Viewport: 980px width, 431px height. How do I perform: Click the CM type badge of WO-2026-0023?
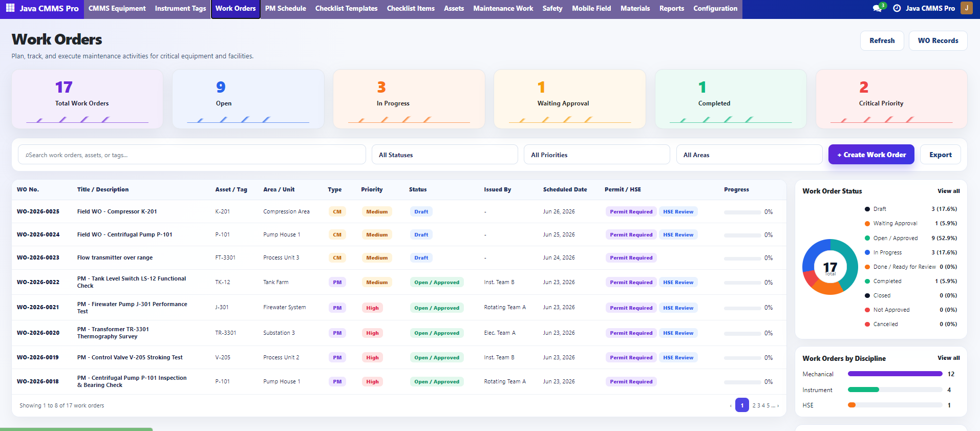[337, 258]
